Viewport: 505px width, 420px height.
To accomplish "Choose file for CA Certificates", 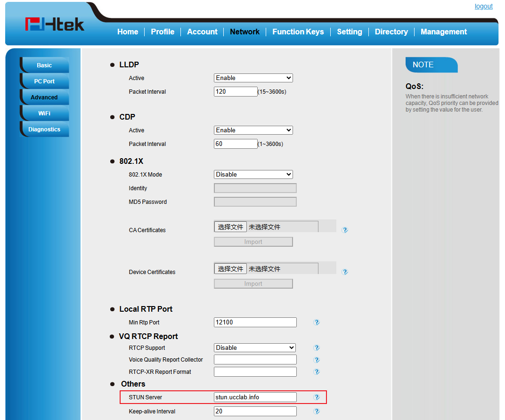I will (230, 227).
